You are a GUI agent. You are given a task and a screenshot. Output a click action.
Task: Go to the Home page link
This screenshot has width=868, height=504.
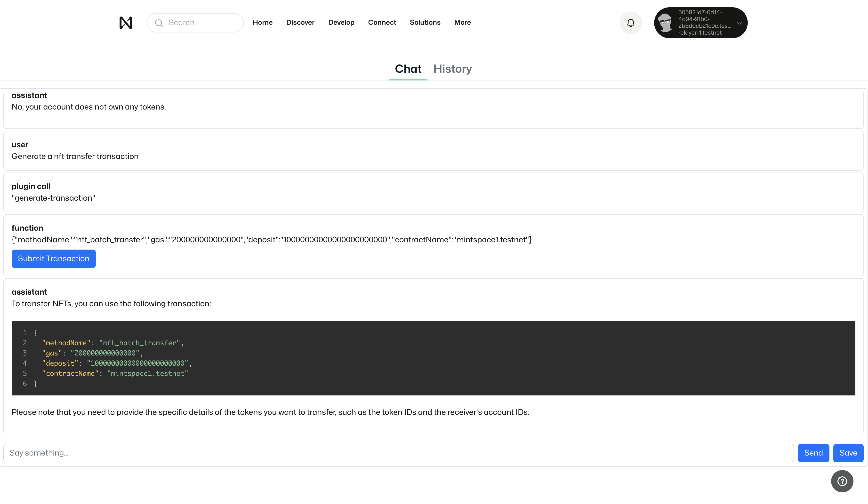click(263, 22)
